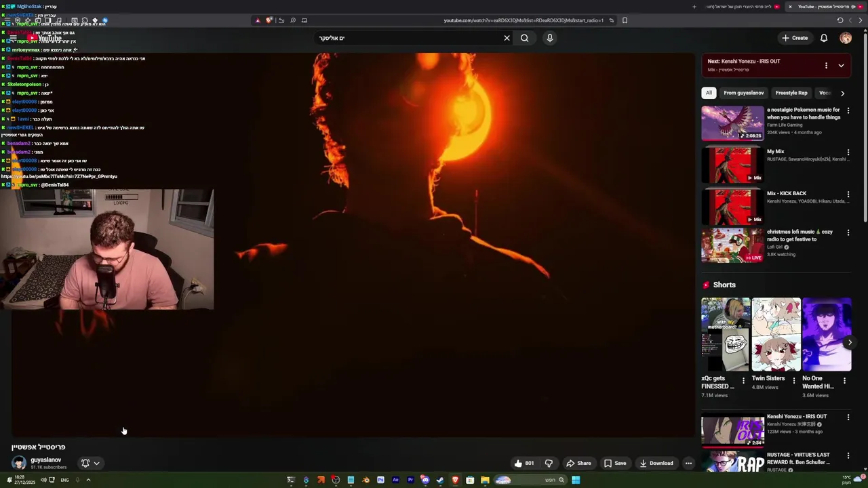This screenshot has height=488, width=868.
Task: Open Premiere Pro from the taskbar
Action: [x=410, y=480]
